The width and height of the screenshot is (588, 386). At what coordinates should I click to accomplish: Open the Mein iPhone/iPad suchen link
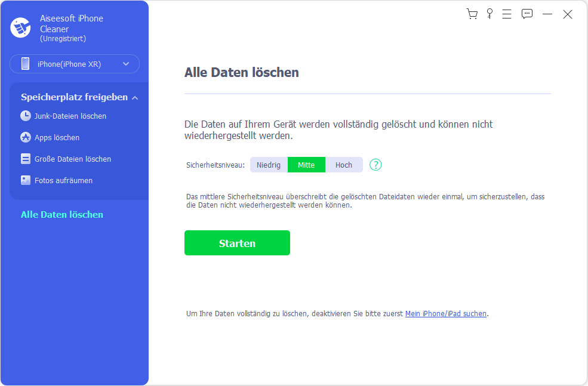[446, 313]
